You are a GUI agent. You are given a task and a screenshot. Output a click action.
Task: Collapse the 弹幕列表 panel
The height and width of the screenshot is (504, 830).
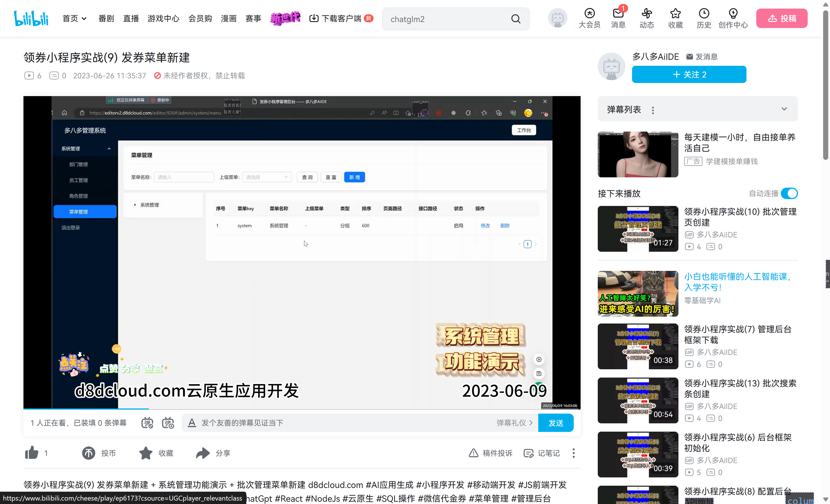[785, 109]
